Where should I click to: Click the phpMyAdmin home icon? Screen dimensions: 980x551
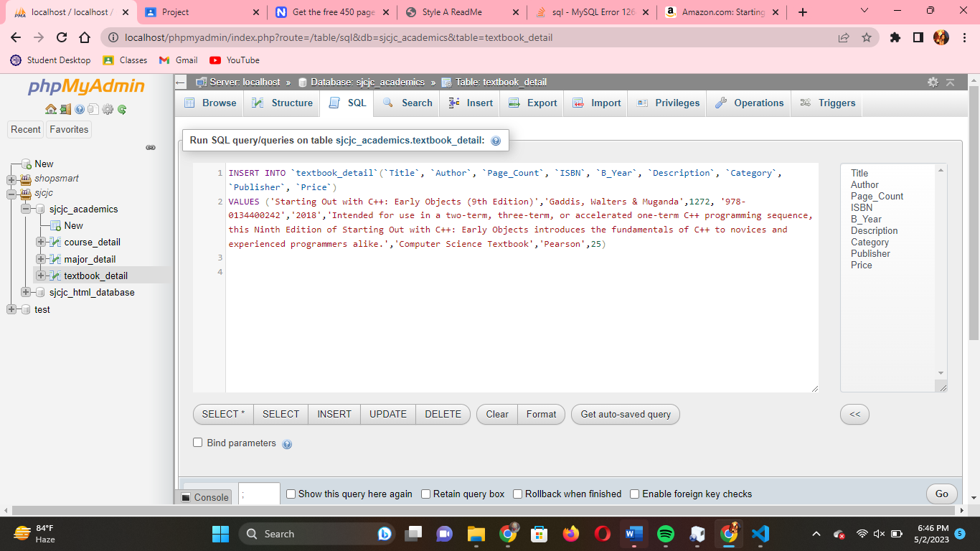point(51,109)
